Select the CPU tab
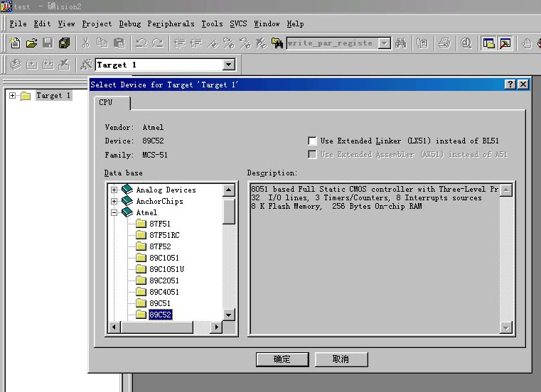Screen dimensions: 541x392 [x=106, y=103]
